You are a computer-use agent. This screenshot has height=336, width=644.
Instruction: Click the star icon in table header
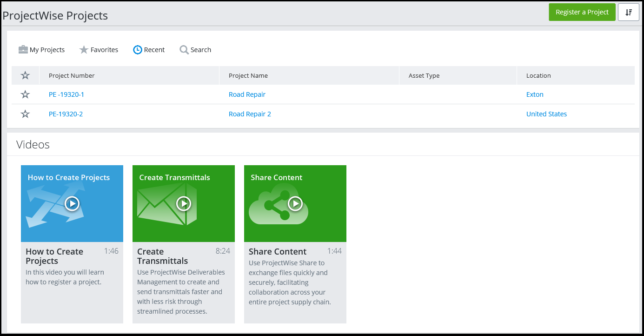coord(26,75)
